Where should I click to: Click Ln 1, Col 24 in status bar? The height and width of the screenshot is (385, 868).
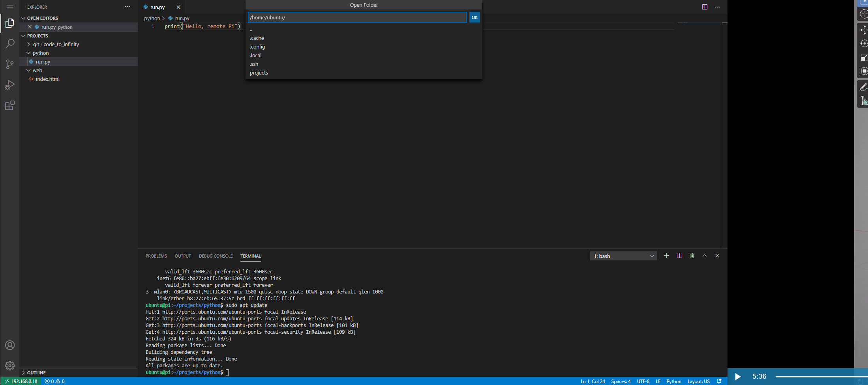pos(592,381)
